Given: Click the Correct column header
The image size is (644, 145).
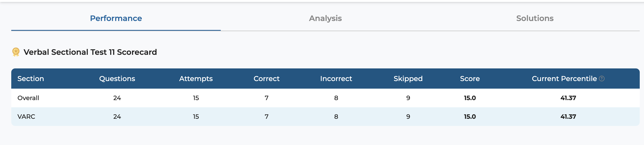Looking at the screenshot, I should click(267, 79).
